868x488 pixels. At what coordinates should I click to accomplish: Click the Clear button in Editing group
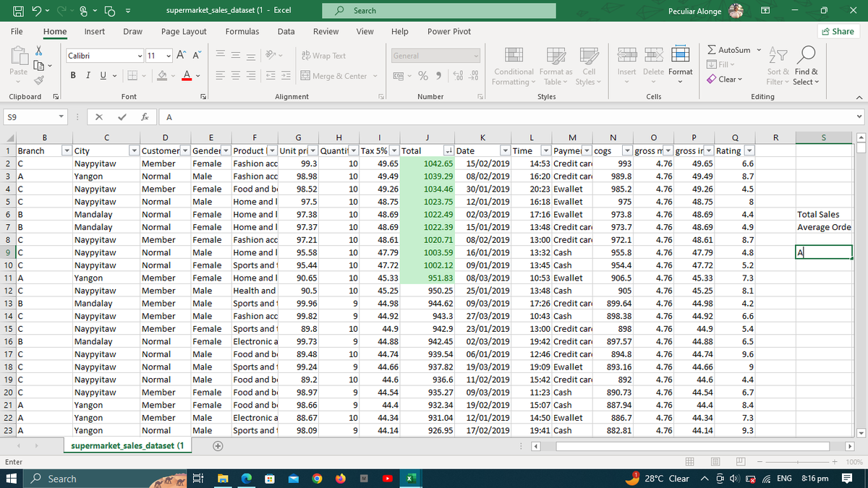(x=725, y=79)
